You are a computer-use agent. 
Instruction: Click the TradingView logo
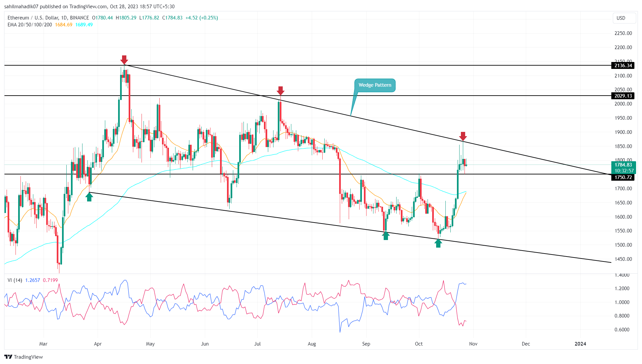[24, 357]
